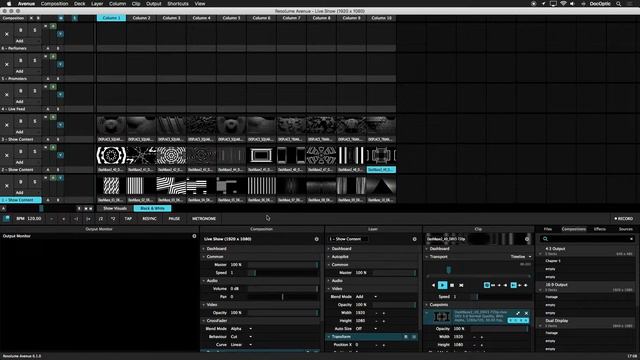Toggle Bypass B on 5 - Promoters layer
The height and width of the screenshot is (360, 640).
point(21,60)
